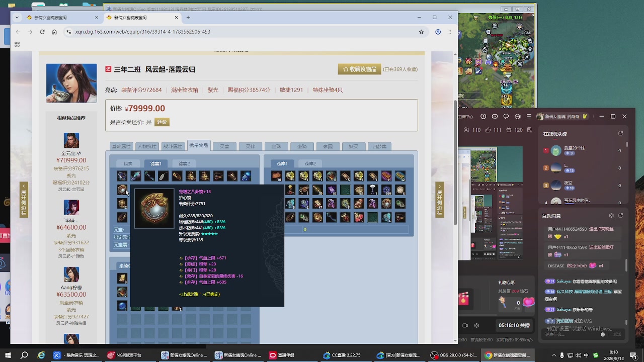
Task: Open the 灵伴 tab
Action: (250, 147)
